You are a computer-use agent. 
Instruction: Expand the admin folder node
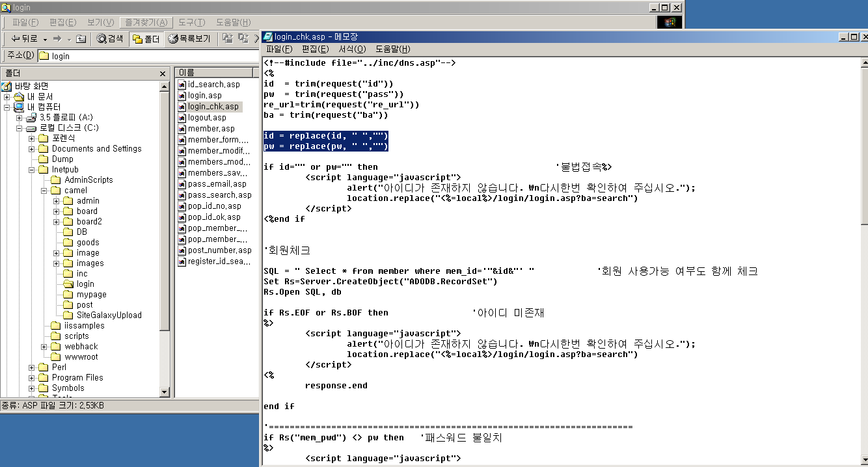pos(57,200)
